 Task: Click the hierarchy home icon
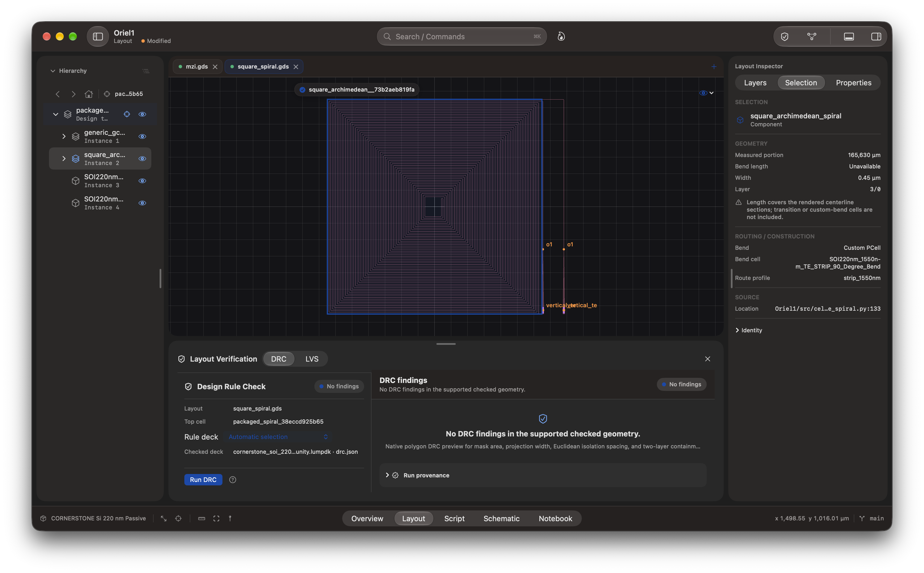pyautogui.click(x=89, y=94)
